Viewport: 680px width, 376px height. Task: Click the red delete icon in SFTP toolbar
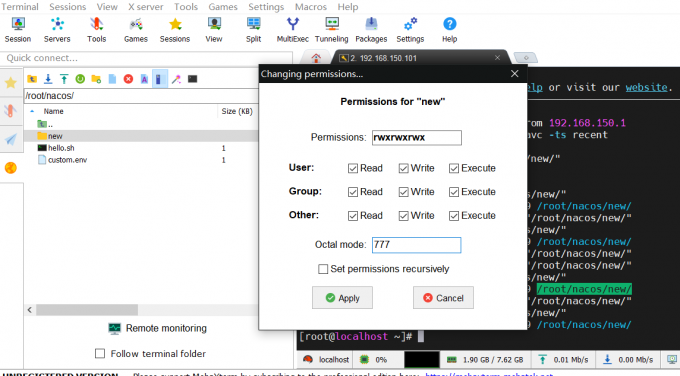click(x=128, y=79)
